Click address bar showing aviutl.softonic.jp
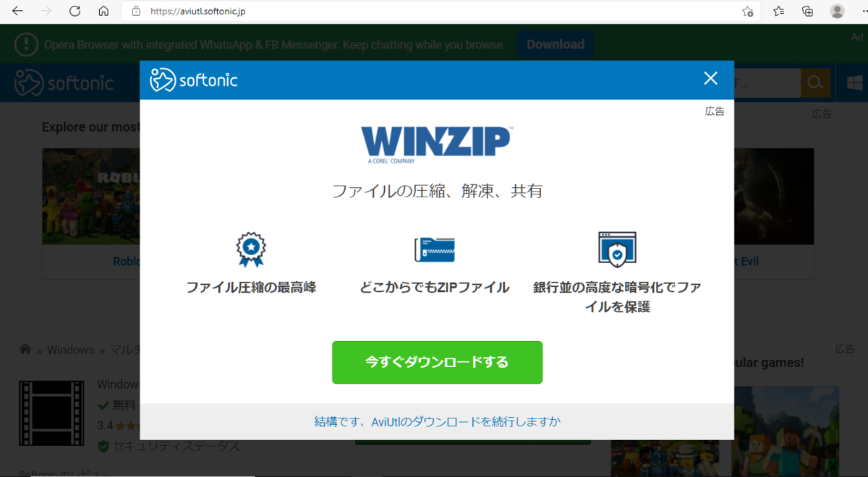The width and height of the screenshot is (868, 477). point(441,12)
